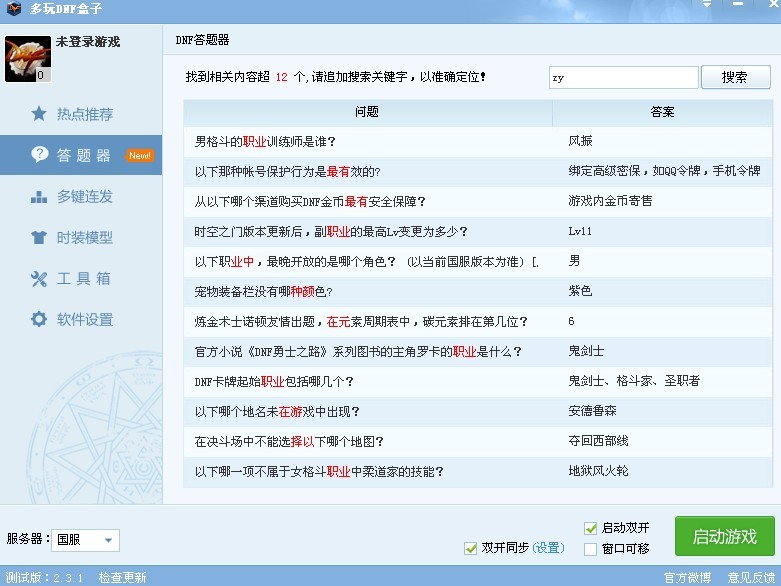This screenshot has width=781, height=586.
Task: Click the answer cell 风振
Action: pos(580,141)
